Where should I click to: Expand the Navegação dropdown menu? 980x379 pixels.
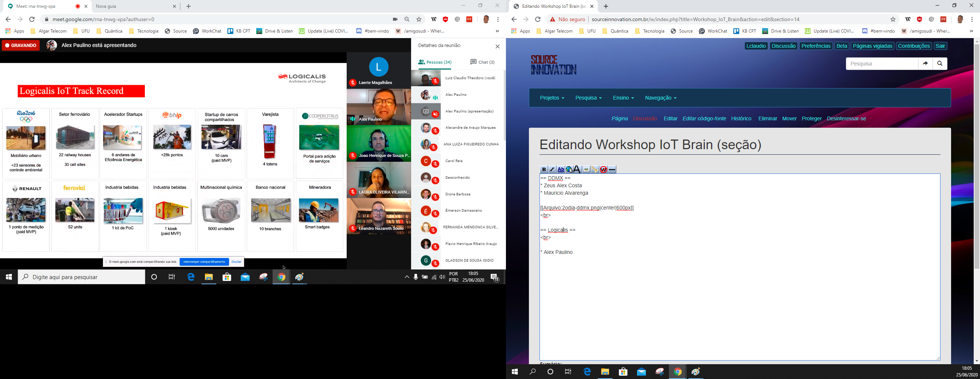660,98
